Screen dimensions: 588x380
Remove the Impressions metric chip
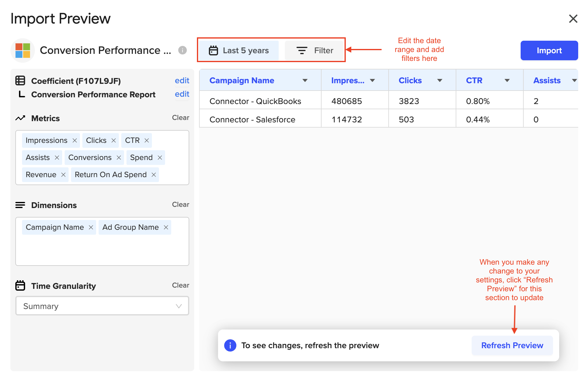click(x=74, y=140)
